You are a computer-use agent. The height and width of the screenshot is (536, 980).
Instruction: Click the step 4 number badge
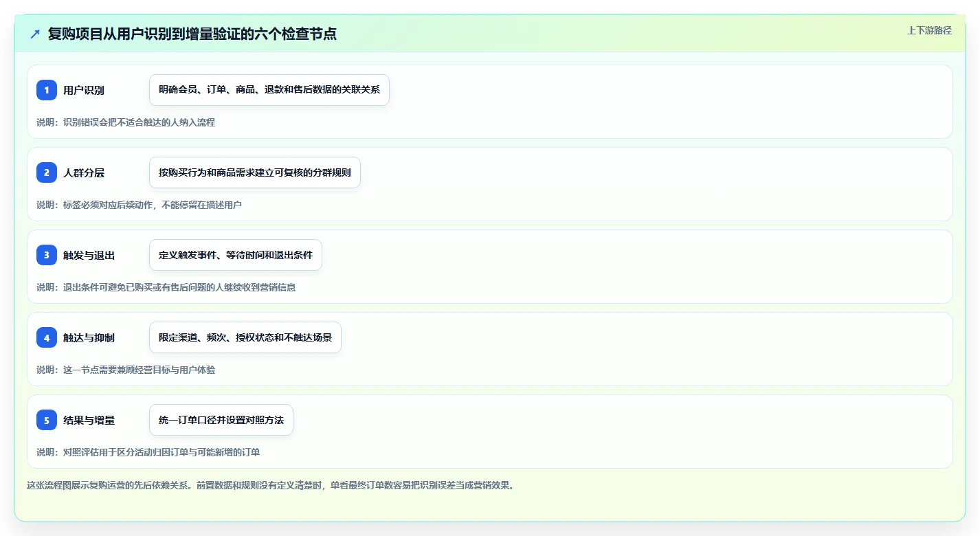(47, 337)
